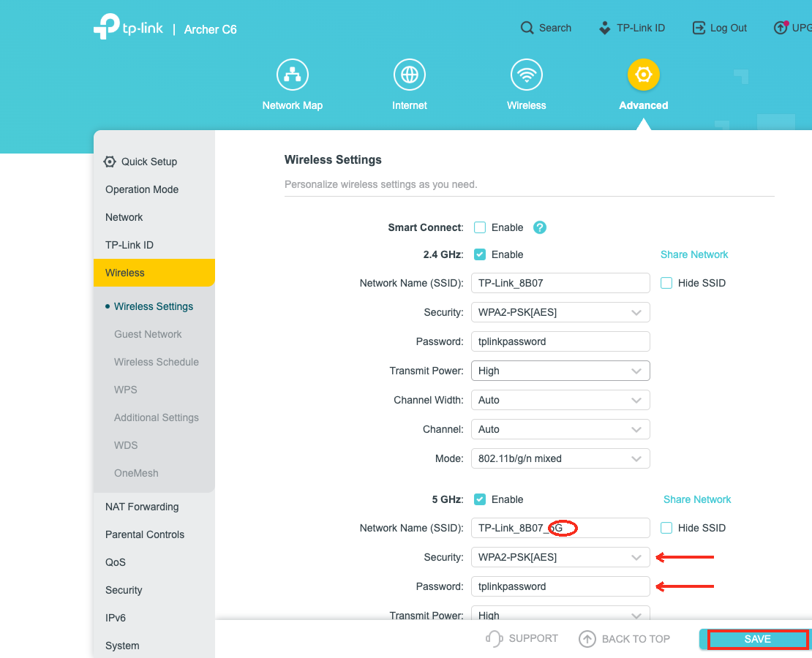Open the 2.4 GHz Security dropdown
The image size is (812, 658).
coord(560,312)
